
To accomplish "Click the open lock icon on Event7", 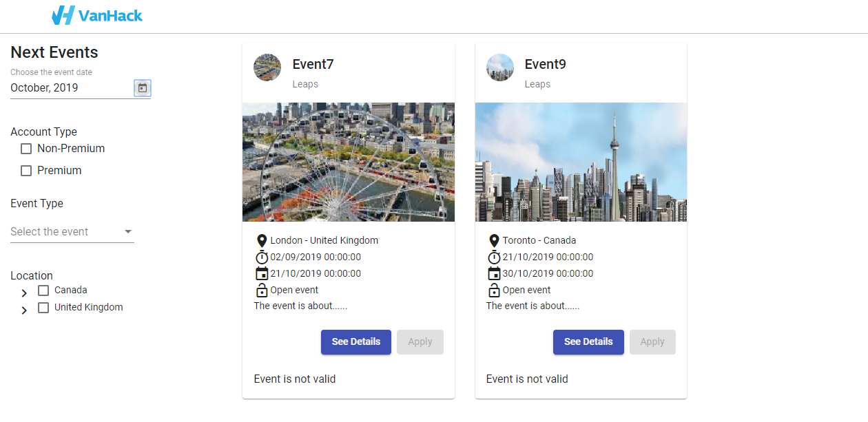I will (x=262, y=290).
